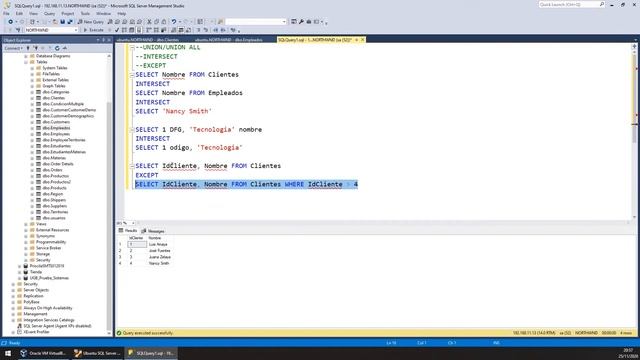
Task: Select dbo.Customers table in tree
Action: 56,122
